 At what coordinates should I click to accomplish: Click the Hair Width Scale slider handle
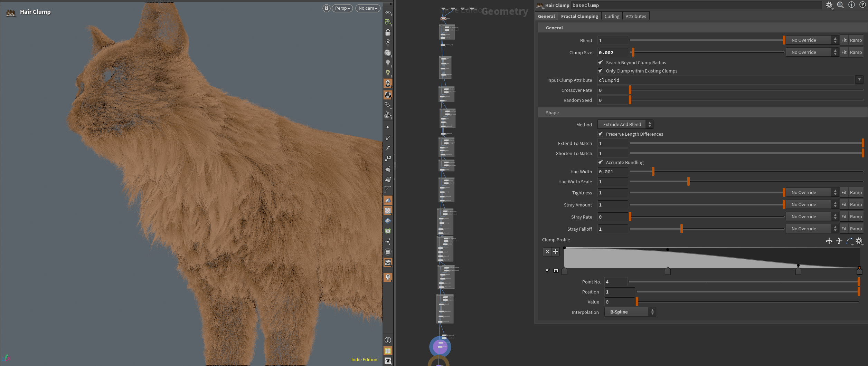tap(688, 181)
